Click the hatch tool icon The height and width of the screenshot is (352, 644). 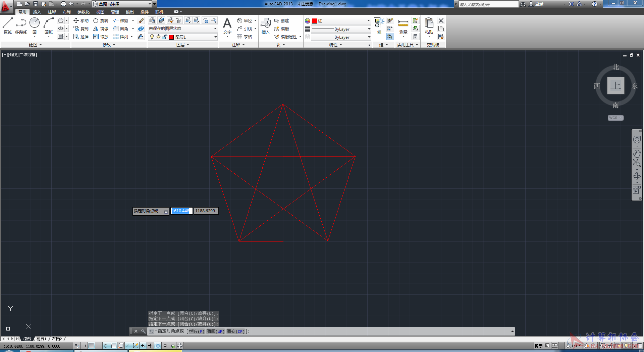click(61, 37)
